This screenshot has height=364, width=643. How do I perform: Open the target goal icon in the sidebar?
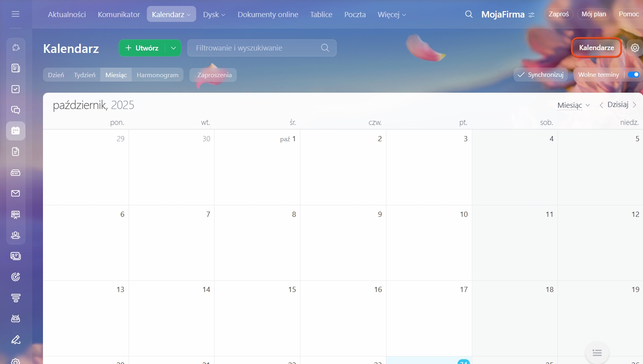point(16,277)
